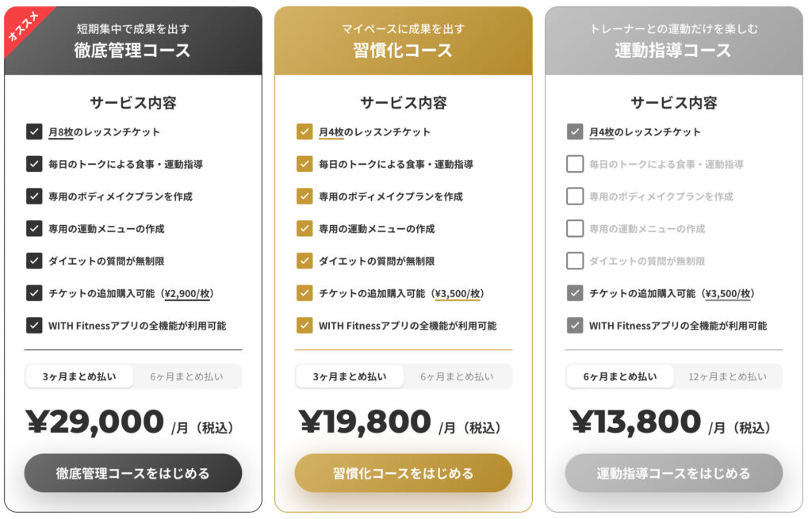Click the gold 習慣化コースをはじめる button
812x519 pixels.
[404, 473]
